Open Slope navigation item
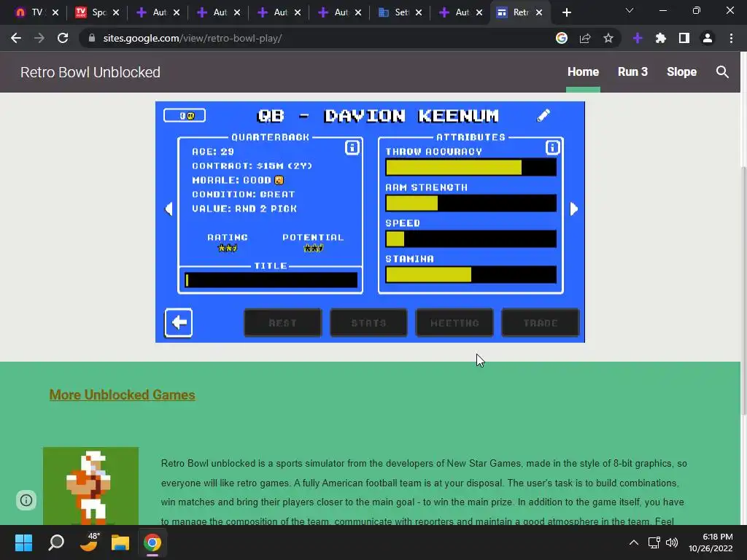The image size is (747, 560). pyautogui.click(x=682, y=72)
